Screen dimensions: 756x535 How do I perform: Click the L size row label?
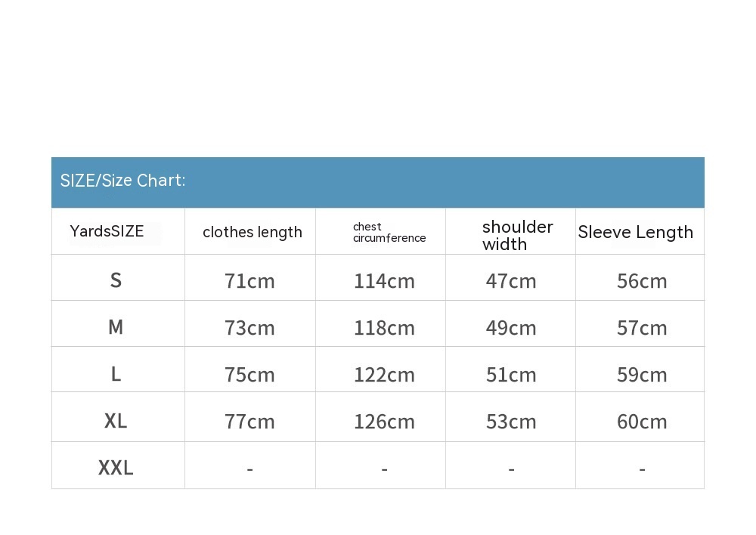[116, 374]
